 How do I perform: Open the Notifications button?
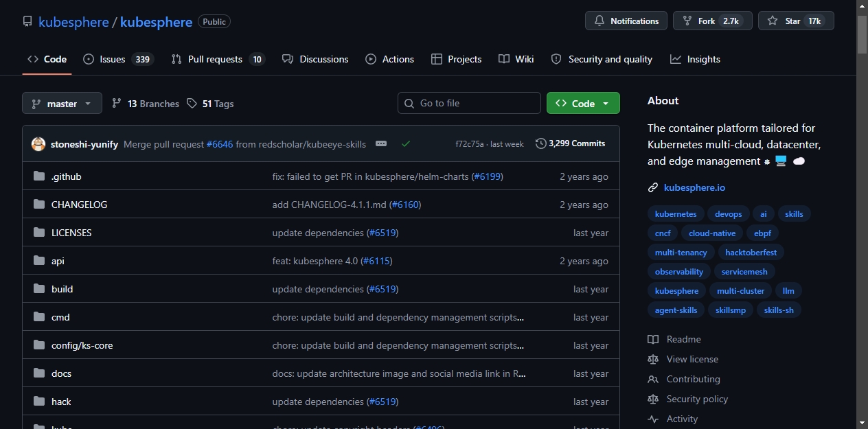pyautogui.click(x=626, y=21)
